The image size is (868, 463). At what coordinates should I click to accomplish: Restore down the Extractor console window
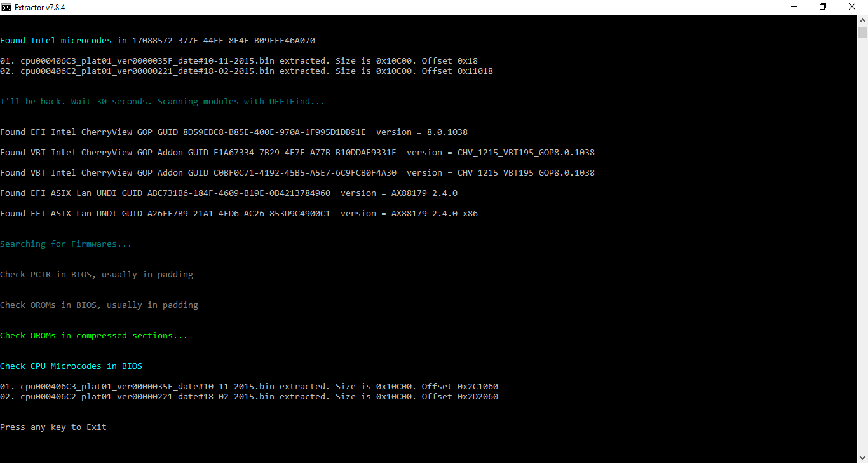[x=824, y=7]
